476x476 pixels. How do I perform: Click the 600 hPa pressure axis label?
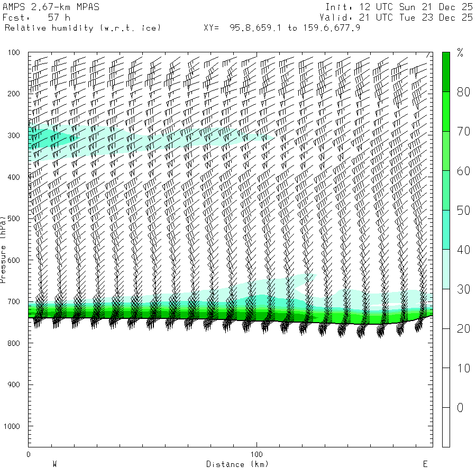pyautogui.click(x=14, y=260)
